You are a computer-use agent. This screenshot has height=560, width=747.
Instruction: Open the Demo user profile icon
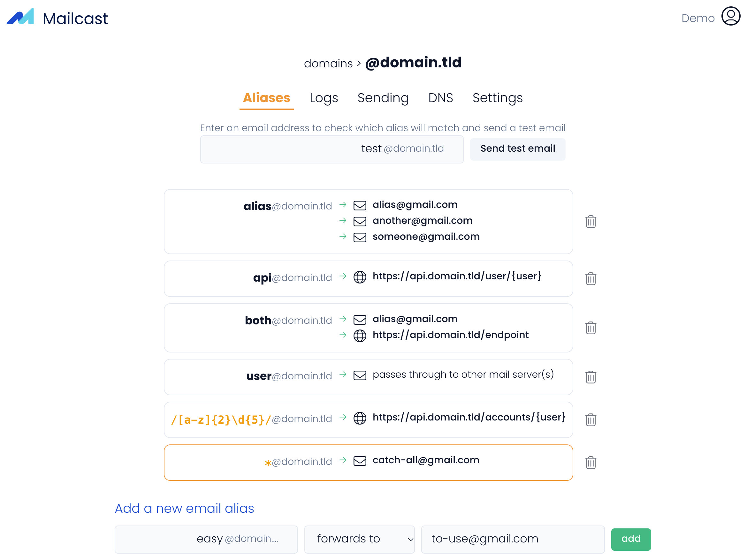pyautogui.click(x=730, y=16)
